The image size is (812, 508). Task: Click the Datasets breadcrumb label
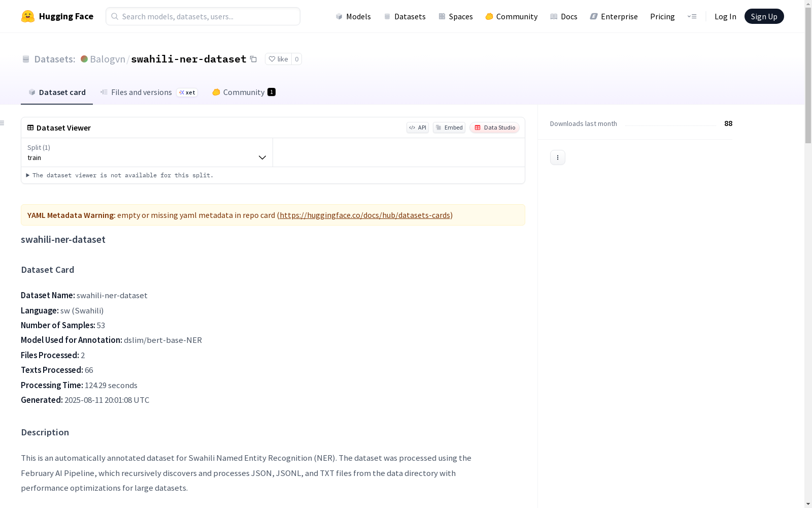(x=54, y=59)
